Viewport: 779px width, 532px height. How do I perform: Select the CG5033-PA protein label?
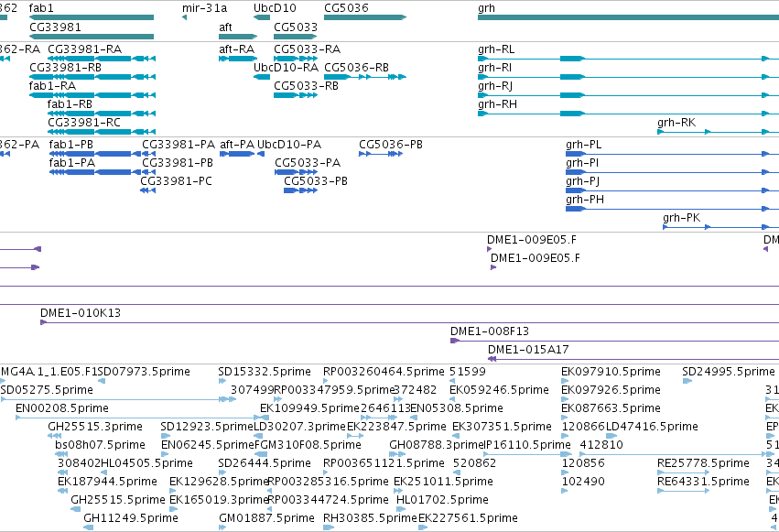(308, 163)
